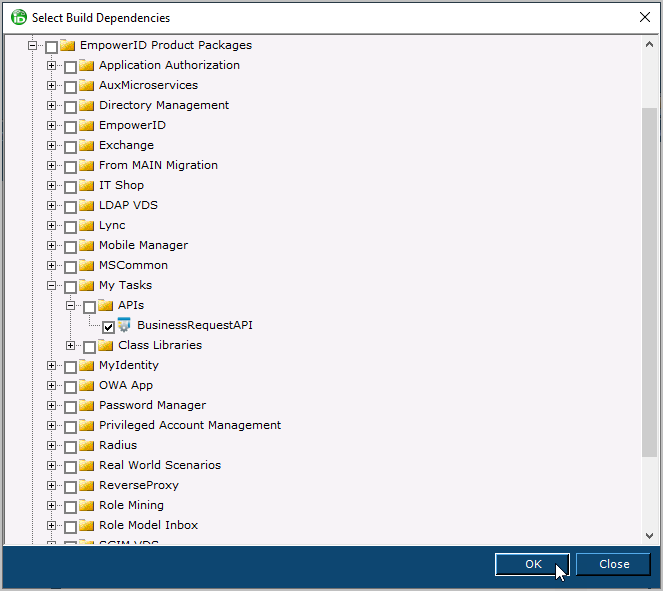Select the Privileged Account Management item
Viewport: 663px width, 591px height.
(189, 425)
